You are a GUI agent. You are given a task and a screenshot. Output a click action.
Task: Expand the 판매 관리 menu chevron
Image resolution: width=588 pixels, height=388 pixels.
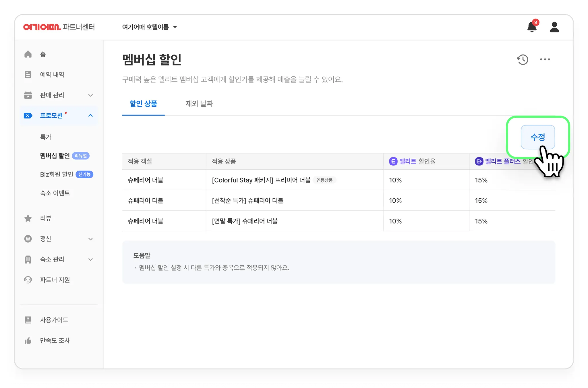click(90, 95)
